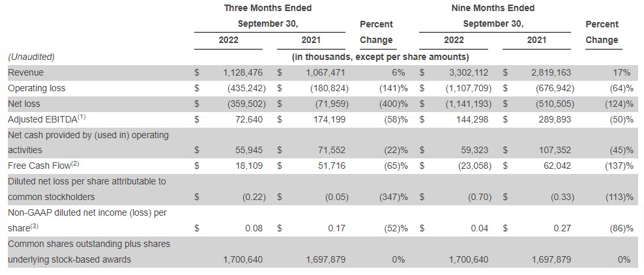Select the 174,199 Adjusted EBITDA value

(325, 119)
